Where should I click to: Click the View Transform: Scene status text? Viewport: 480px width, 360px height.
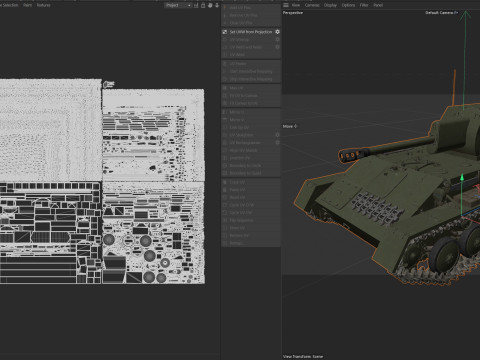pos(303,356)
